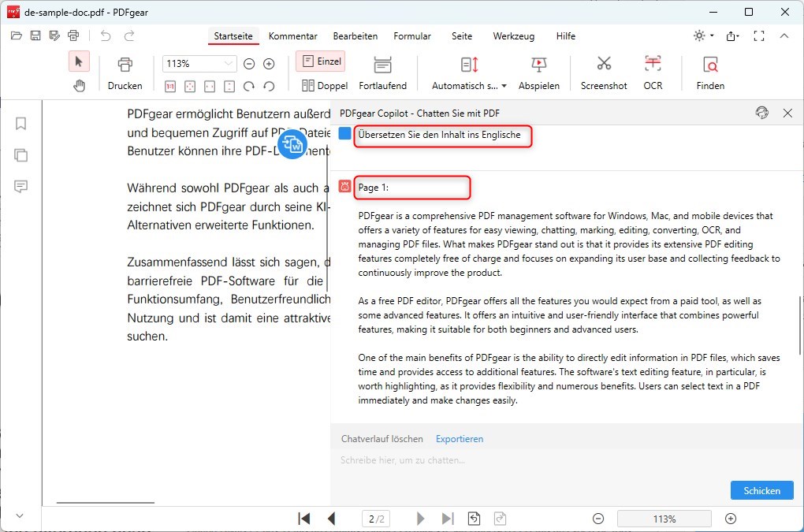This screenshot has width=804, height=532.
Task: Open the page thumbnails sidebar panel
Action: pos(21,154)
